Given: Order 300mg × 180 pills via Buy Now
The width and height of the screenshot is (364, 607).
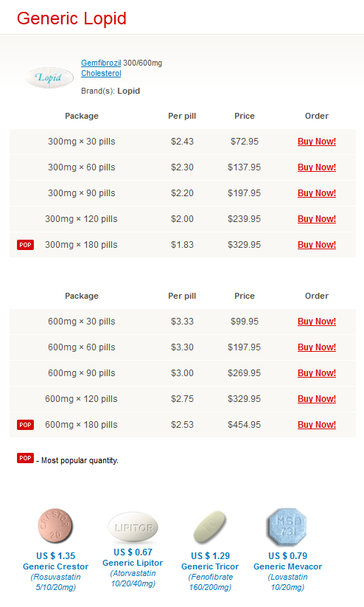Looking at the screenshot, I should click(317, 245).
